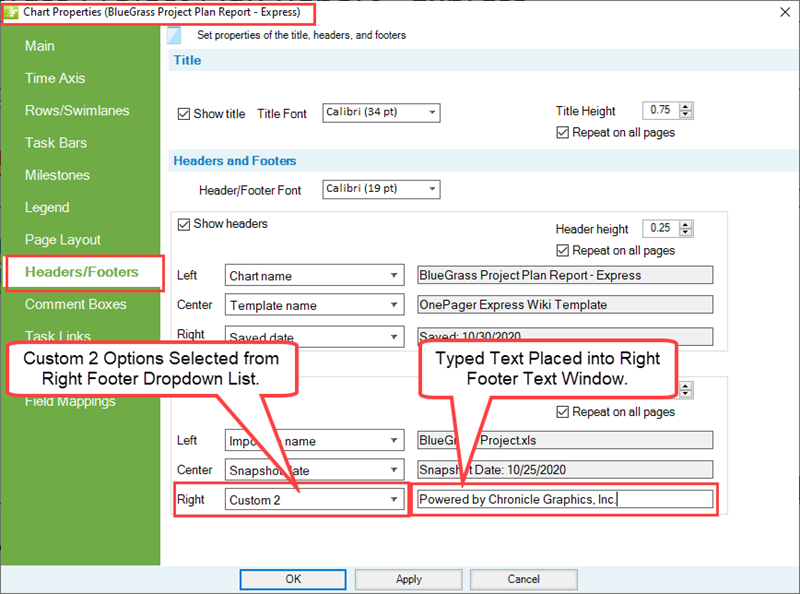This screenshot has height=594, width=800.
Task: Open the Main tab
Action: [x=40, y=46]
